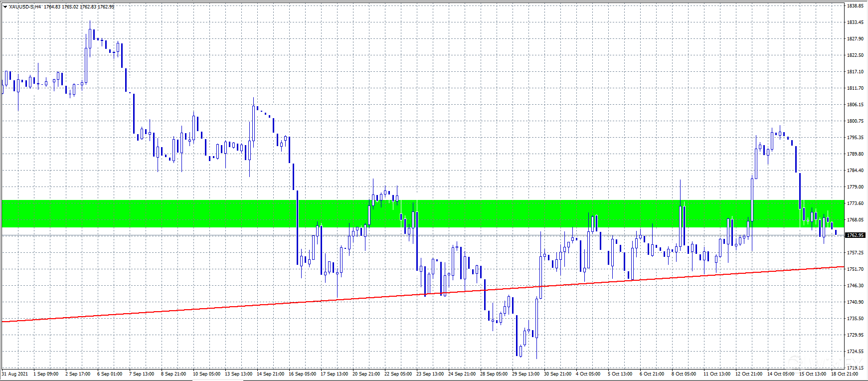Click the 1838.85 price scale label
868x381 pixels.
click(855, 6)
